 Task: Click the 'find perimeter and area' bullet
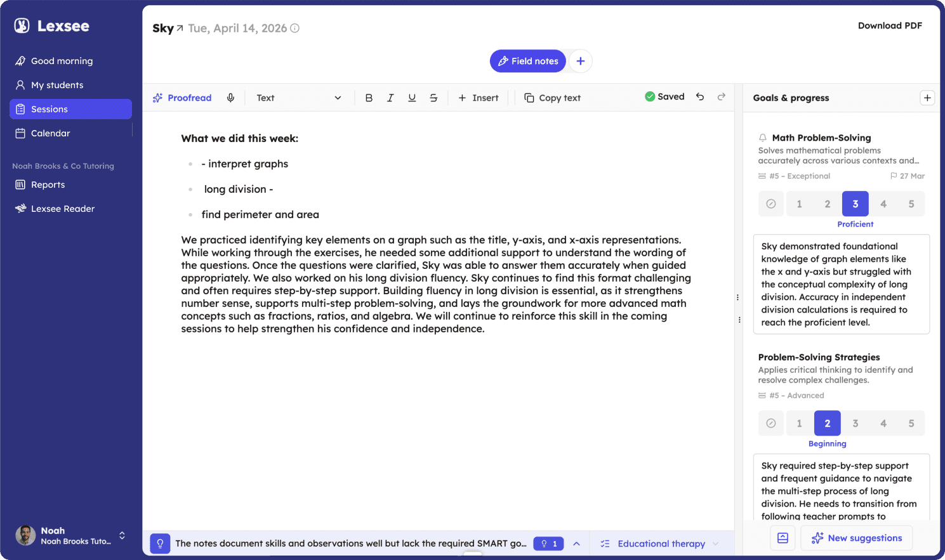point(260,214)
